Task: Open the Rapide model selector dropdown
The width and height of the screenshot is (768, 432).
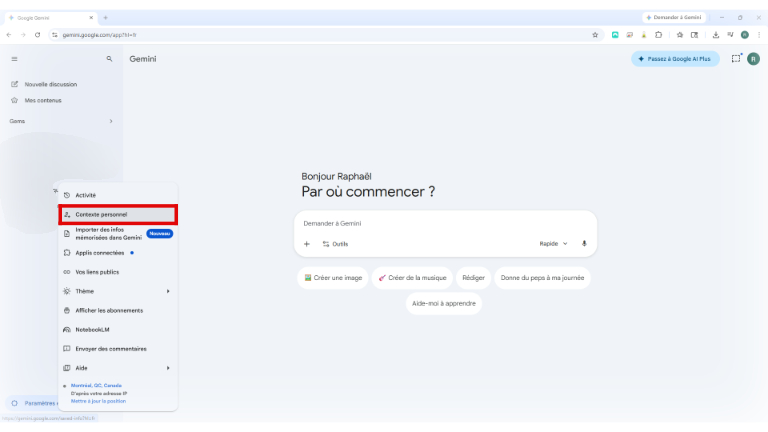Action: tap(553, 243)
